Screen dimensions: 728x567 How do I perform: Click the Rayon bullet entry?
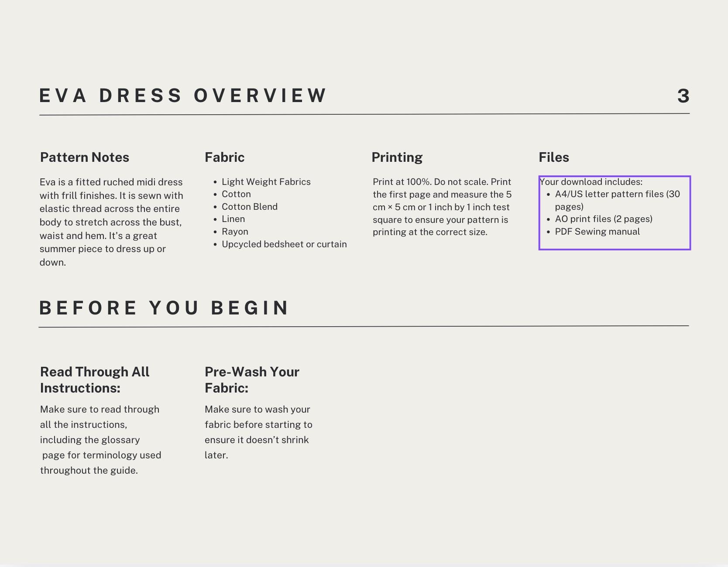(234, 232)
